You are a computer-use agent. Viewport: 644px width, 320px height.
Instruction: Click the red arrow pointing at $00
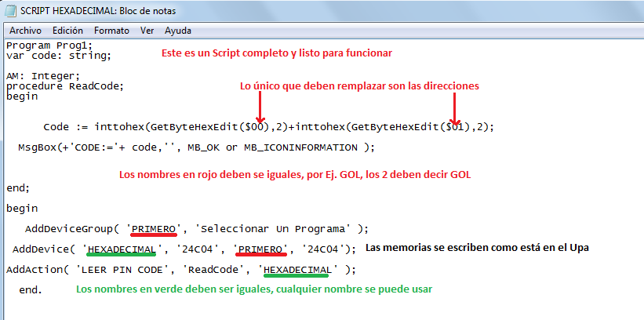click(x=259, y=107)
